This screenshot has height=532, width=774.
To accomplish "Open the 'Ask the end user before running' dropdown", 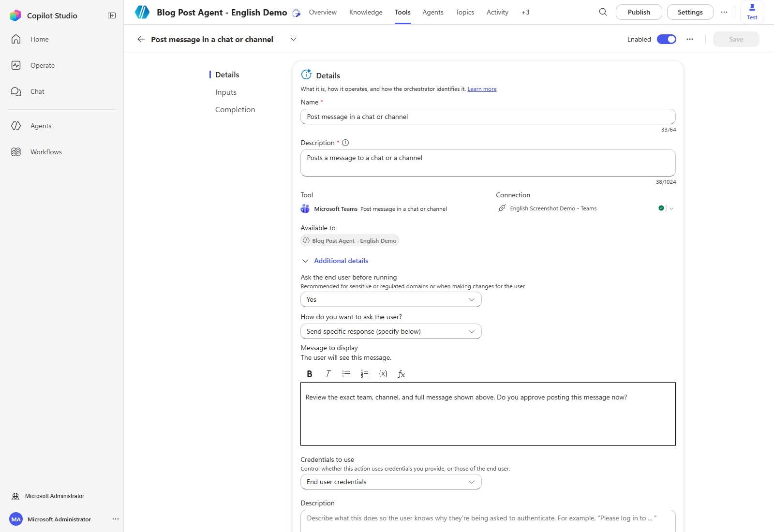I will (x=391, y=299).
